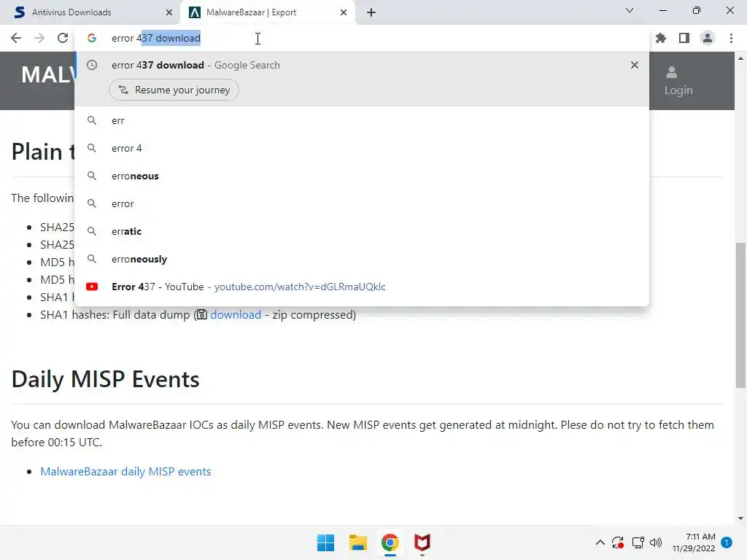Screen dimensions: 747x560
Task: Select the 'erratic' search suggestion
Action: [362, 231]
